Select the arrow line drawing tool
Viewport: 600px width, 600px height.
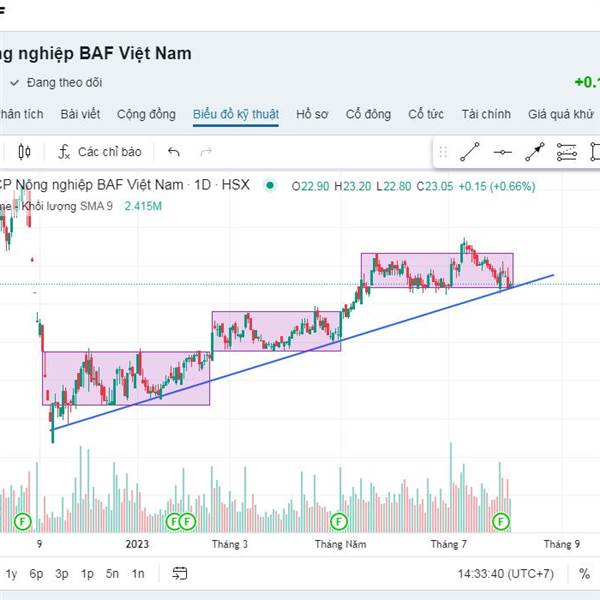[535, 152]
